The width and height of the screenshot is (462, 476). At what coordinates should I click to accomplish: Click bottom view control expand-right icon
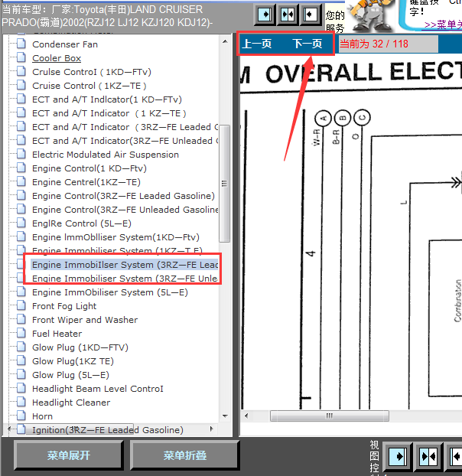(x=398, y=456)
